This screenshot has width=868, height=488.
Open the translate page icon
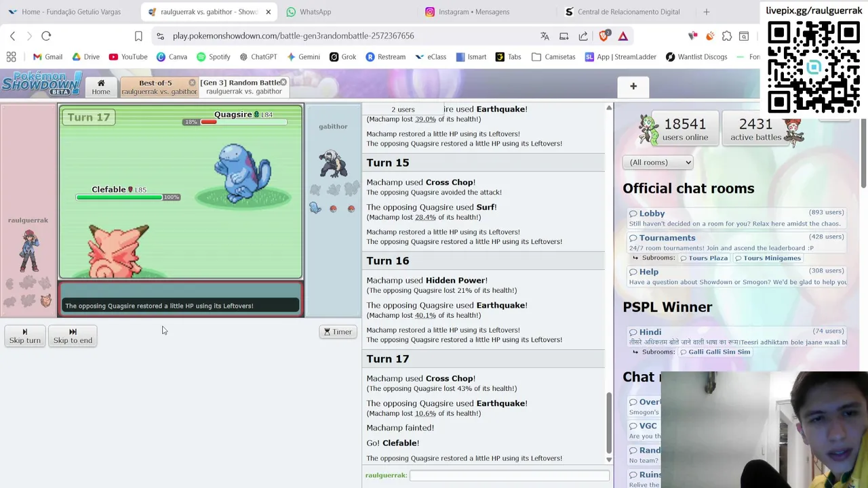pyautogui.click(x=545, y=36)
